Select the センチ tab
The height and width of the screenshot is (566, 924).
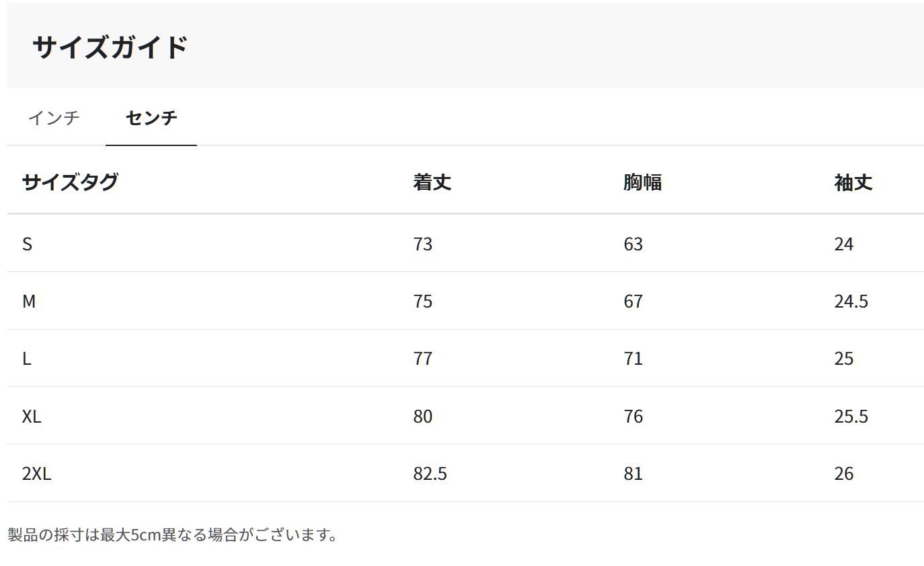click(x=151, y=118)
